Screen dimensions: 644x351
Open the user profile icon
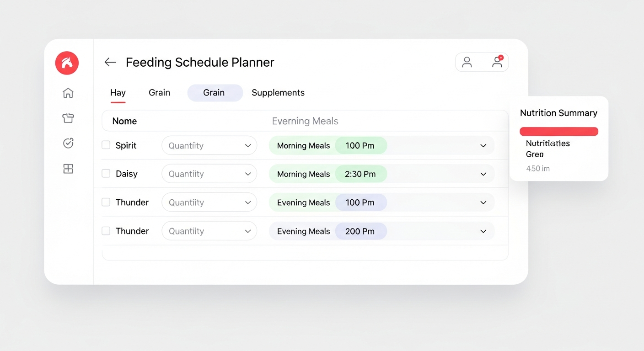(x=467, y=62)
